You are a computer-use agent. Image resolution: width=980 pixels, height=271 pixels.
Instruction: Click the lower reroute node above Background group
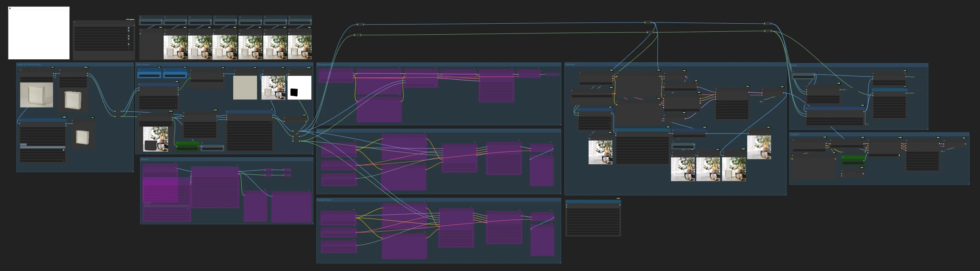point(358,35)
